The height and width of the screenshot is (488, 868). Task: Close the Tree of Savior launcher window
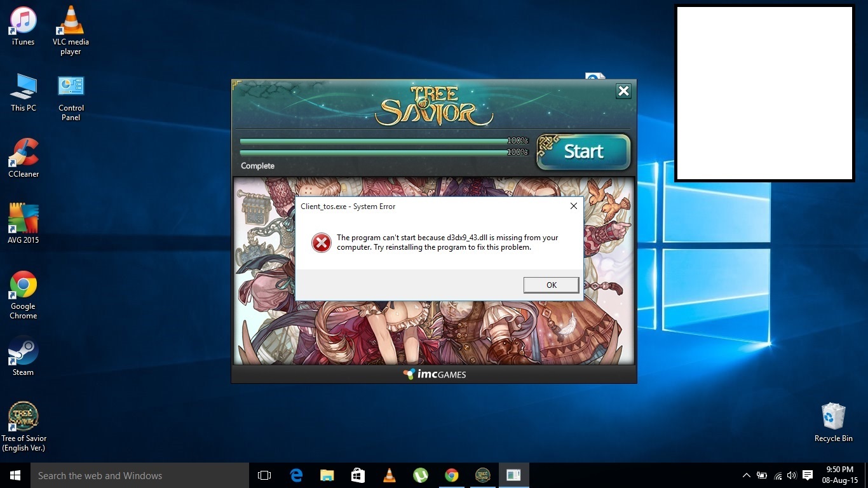tap(623, 91)
